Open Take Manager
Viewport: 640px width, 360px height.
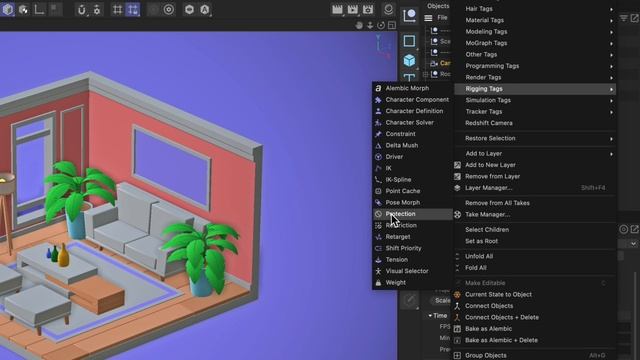535,214
